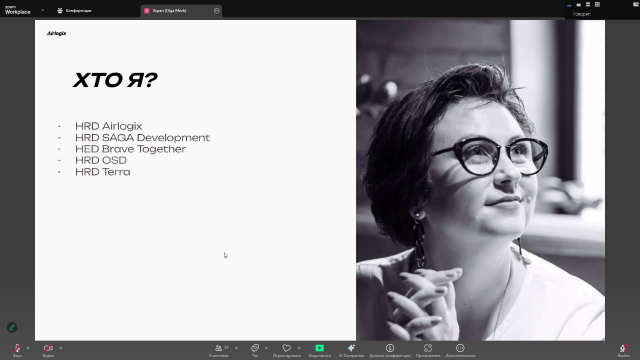Unmute the microphone with the Звук icon
The image size is (640, 360).
[17, 348]
